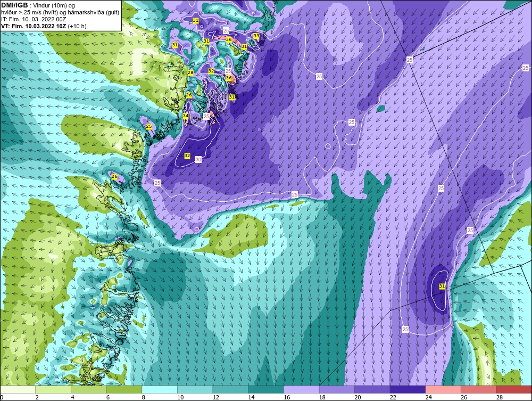Select the 10–12 m/s turquoise legend swatch
The image size is (532, 401).
(x=195, y=389)
